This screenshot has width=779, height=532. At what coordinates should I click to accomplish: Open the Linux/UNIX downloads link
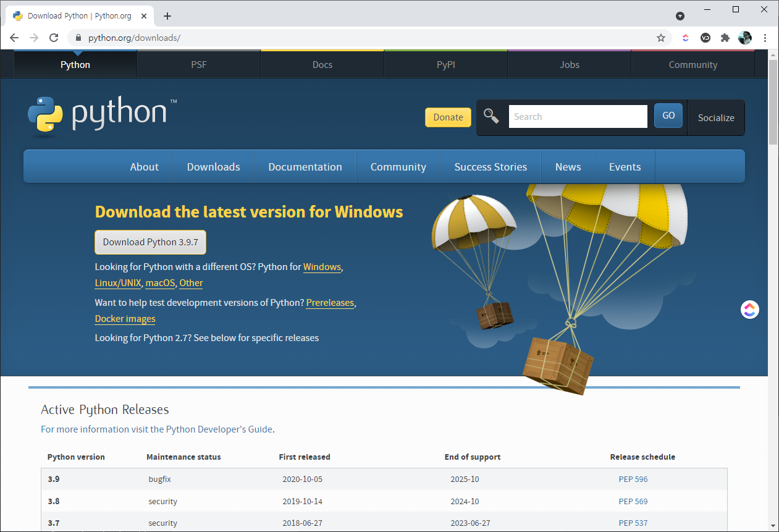(118, 283)
